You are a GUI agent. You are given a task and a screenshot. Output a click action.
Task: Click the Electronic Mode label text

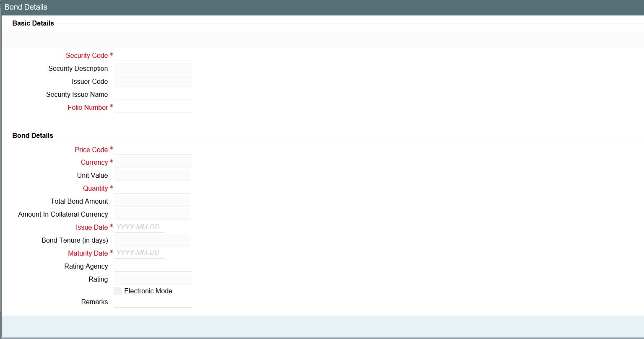coord(148,291)
